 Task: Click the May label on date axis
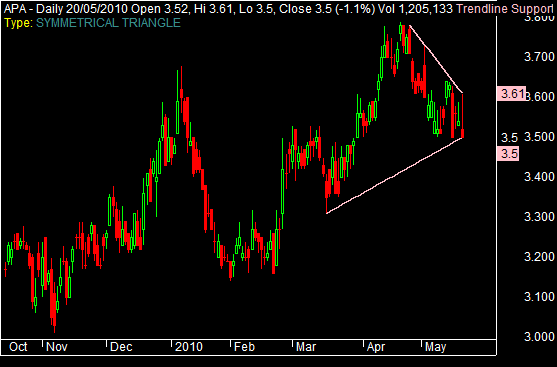point(436,347)
